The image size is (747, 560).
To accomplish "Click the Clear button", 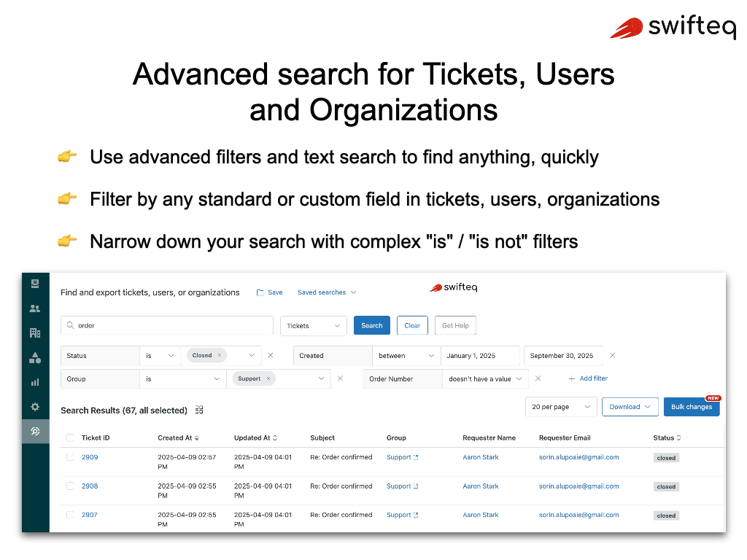I will coord(412,326).
